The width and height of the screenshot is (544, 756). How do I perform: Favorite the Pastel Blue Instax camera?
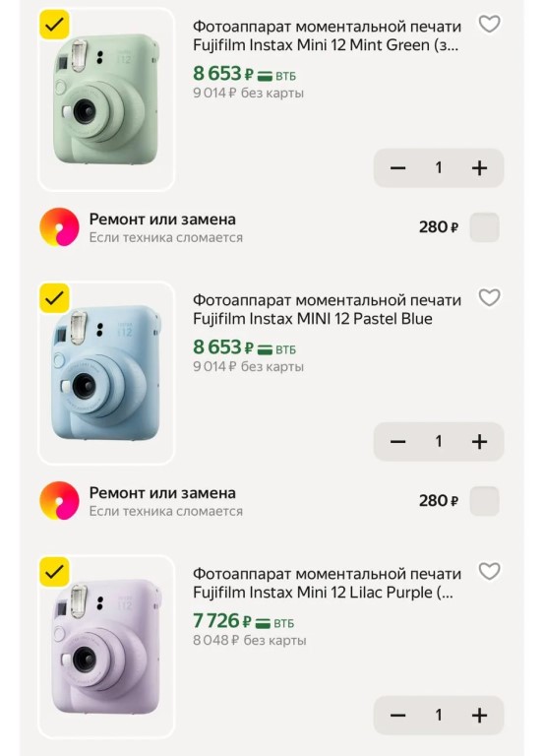(489, 297)
